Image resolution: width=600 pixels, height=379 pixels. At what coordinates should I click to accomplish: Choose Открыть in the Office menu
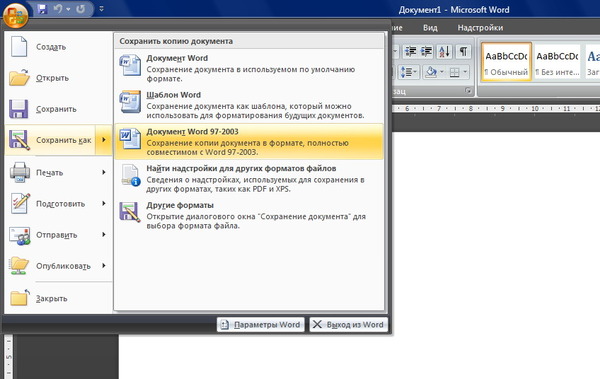click(x=59, y=78)
